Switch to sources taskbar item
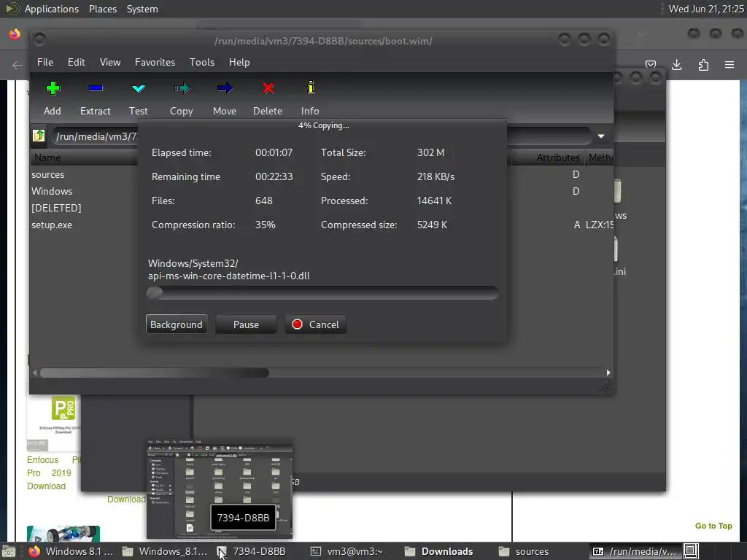This screenshot has height=560, width=747. [x=524, y=551]
